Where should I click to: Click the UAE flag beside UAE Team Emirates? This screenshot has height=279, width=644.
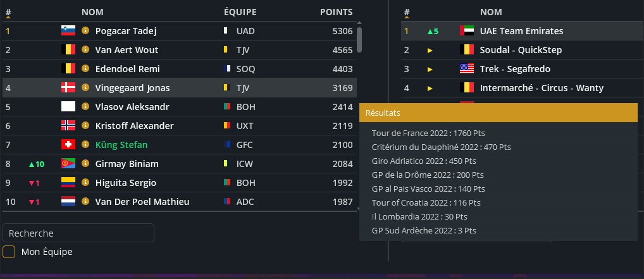[467, 31]
